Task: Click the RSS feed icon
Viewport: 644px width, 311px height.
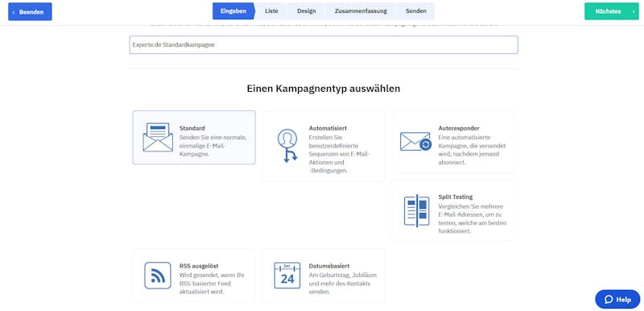Action: tap(158, 276)
